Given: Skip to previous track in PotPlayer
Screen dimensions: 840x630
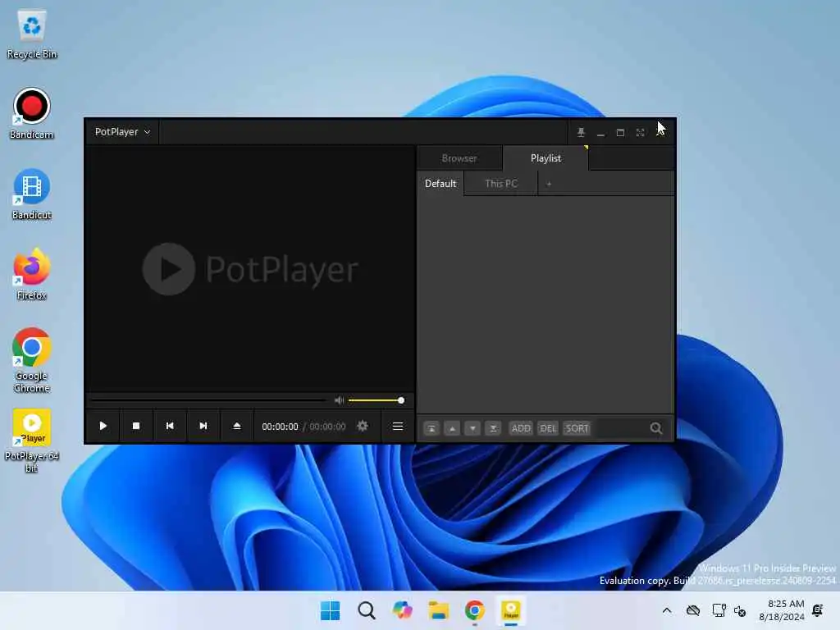Looking at the screenshot, I should point(170,426).
